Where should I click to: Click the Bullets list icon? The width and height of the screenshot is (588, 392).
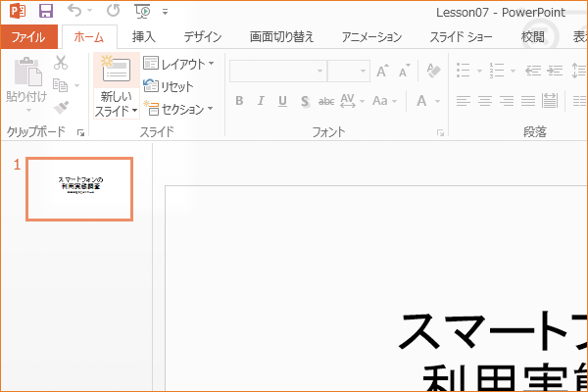(464, 71)
